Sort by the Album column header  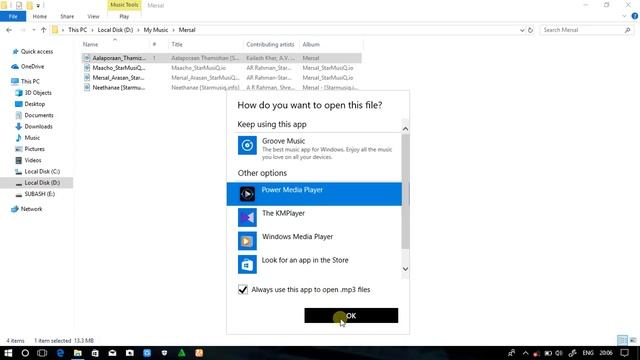click(x=311, y=44)
